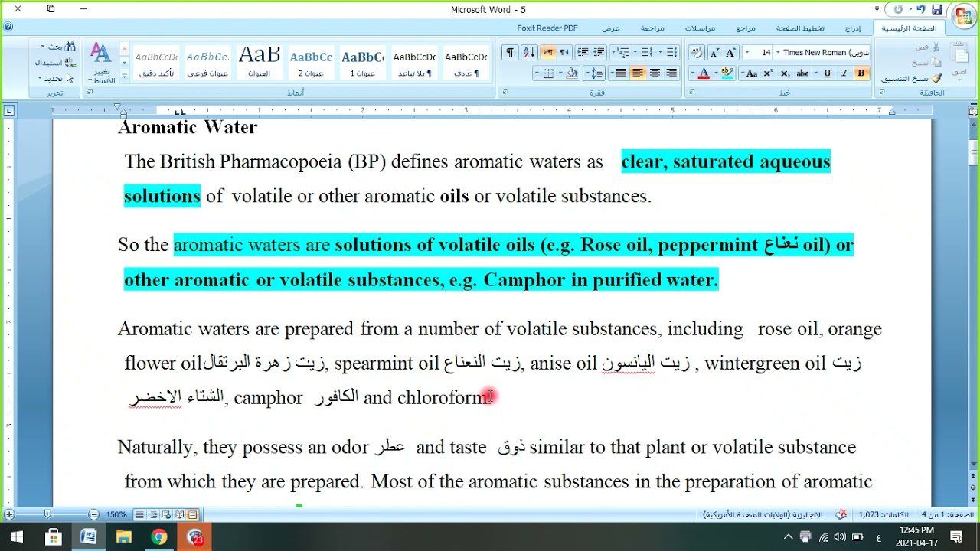Apply bullet list formatting
This screenshot has width=980, height=551.
click(x=671, y=52)
